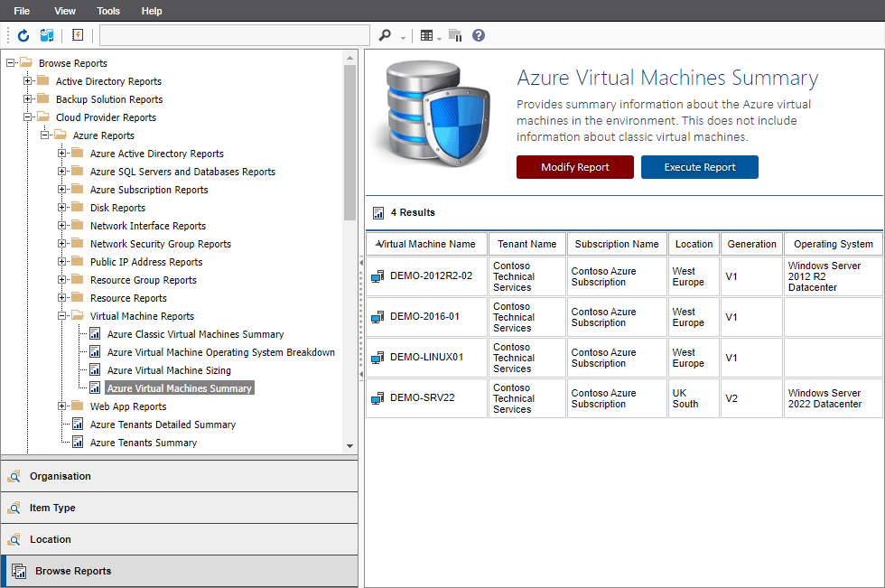
Task: Expand Azure Active Directory Reports node
Action: [61, 154]
